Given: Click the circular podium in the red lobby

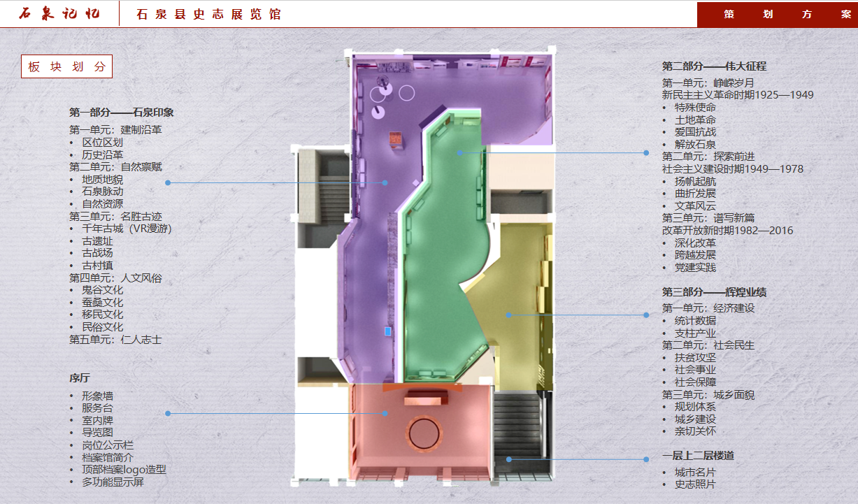Looking at the screenshot, I should pyautogui.click(x=424, y=433).
